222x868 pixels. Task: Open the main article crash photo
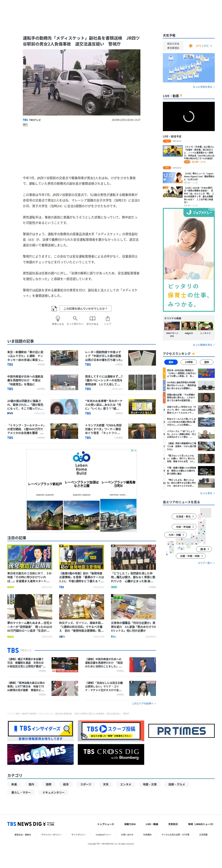(81, 82)
